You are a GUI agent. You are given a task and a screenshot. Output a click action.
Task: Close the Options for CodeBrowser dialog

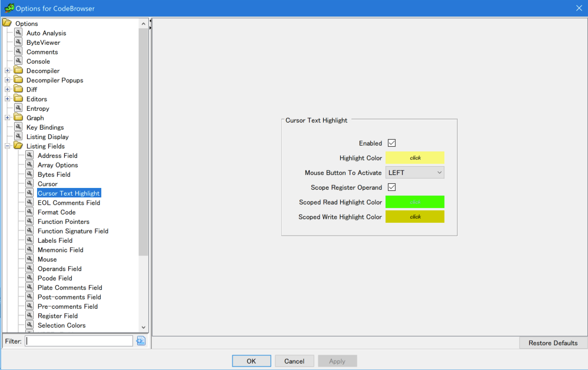point(579,8)
